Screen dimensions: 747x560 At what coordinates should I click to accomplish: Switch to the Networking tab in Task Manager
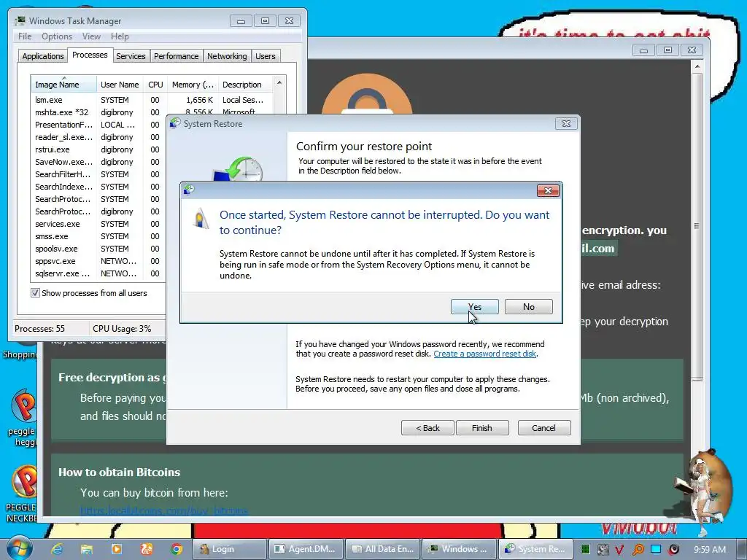pos(227,56)
